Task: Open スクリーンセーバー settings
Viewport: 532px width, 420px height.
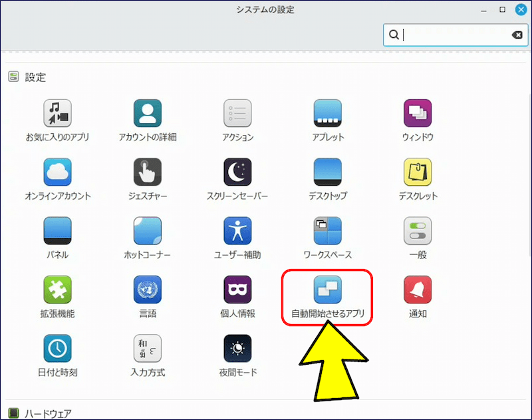Action: point(237,172)
